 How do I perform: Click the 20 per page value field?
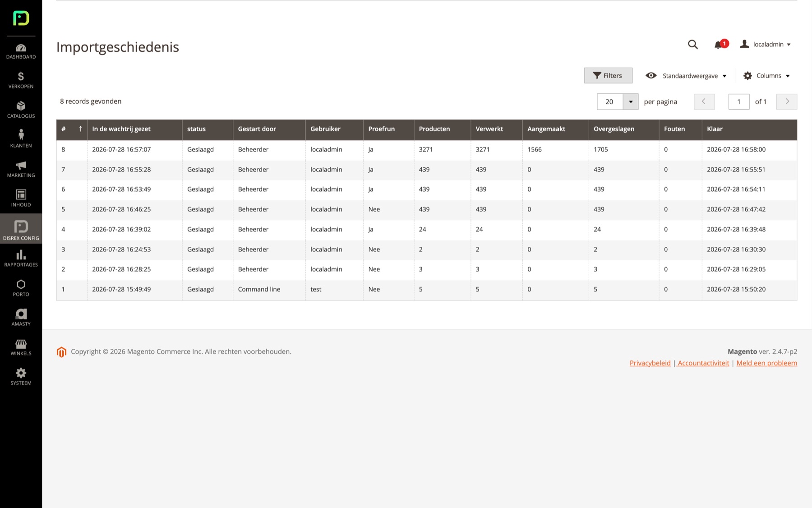click(610, 102)
